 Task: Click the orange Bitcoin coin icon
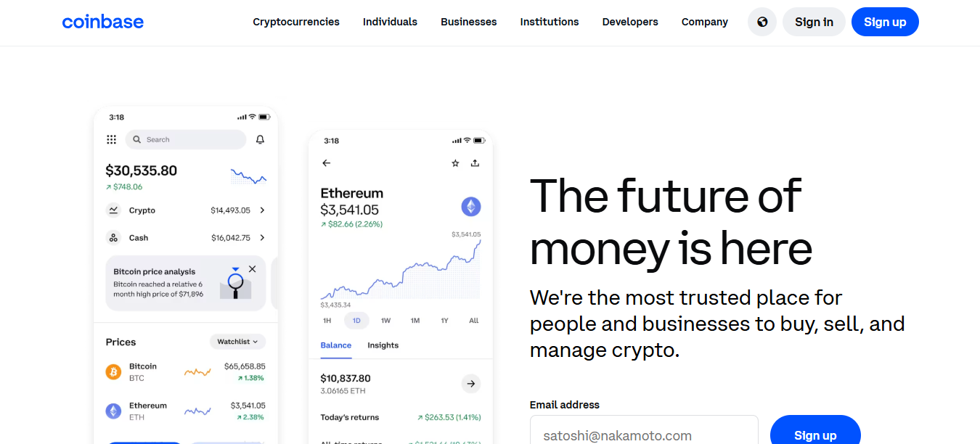pyautogui.click(x=113, y=372)
